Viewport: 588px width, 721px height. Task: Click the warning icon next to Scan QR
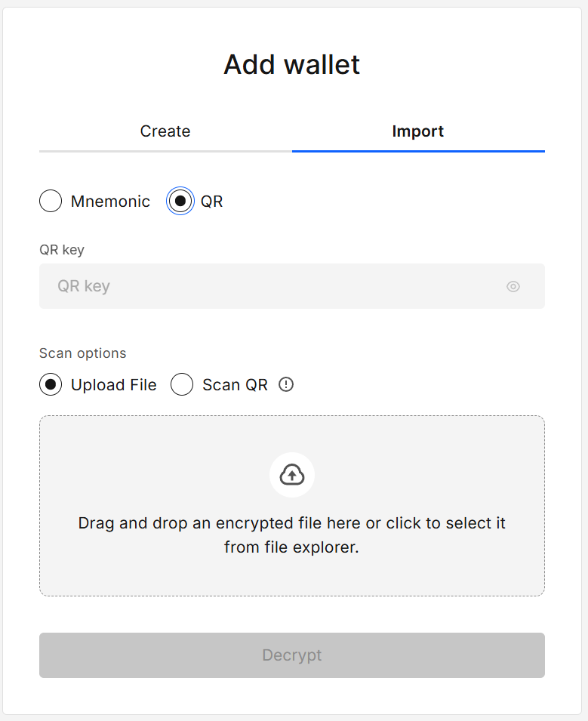point(285,385)
